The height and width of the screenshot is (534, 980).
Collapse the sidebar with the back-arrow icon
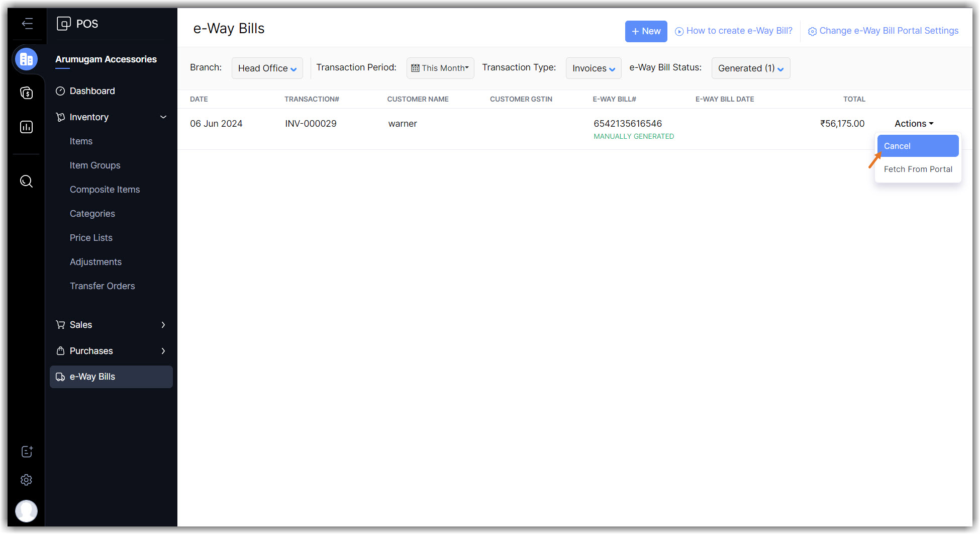coord(27,24)
